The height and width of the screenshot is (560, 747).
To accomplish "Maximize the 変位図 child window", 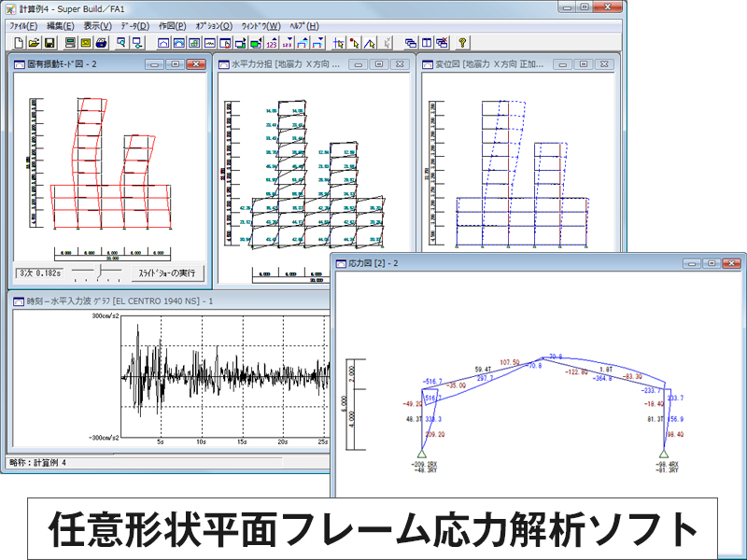I will (582, 64).
